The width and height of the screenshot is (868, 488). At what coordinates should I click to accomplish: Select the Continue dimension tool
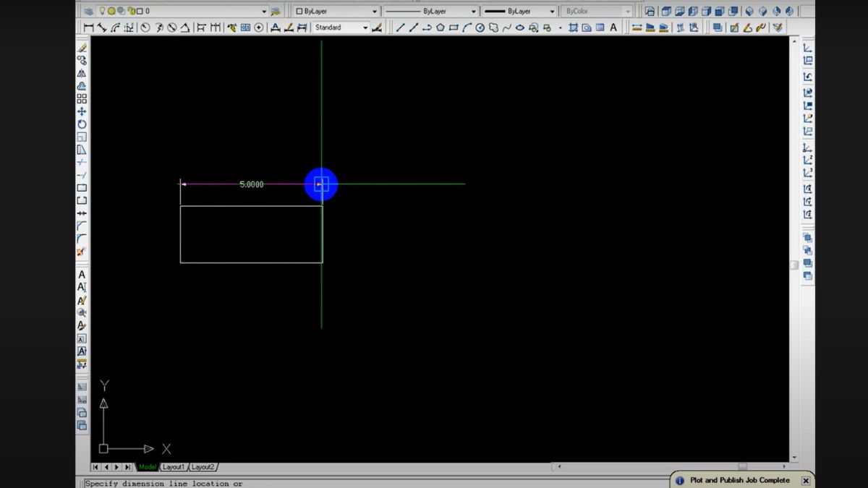[x=214, y=27]
